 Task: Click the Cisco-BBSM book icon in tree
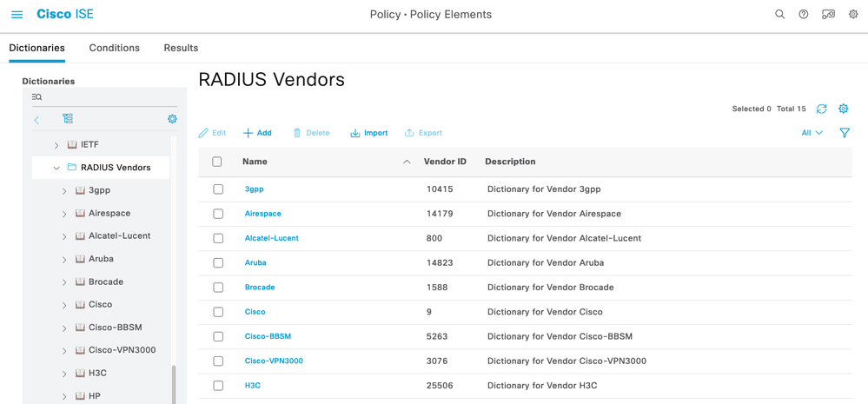pos(80,327)
